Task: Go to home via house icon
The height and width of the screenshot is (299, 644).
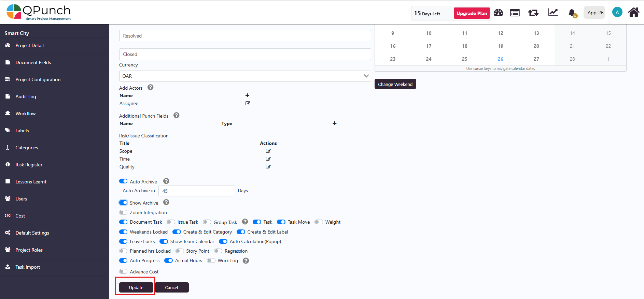Action: pyautogui.click(x=634, y=12)
